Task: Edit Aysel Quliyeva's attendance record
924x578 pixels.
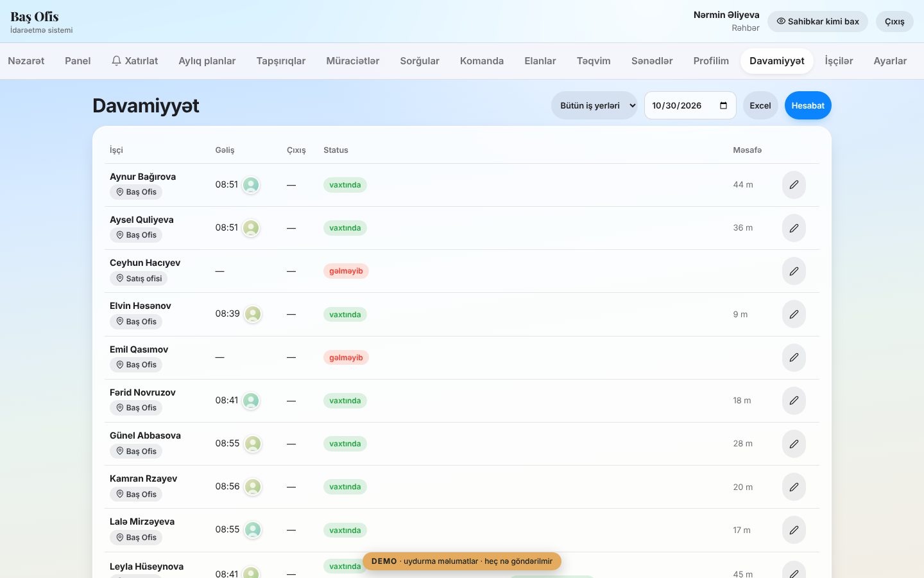Action: 794,228
